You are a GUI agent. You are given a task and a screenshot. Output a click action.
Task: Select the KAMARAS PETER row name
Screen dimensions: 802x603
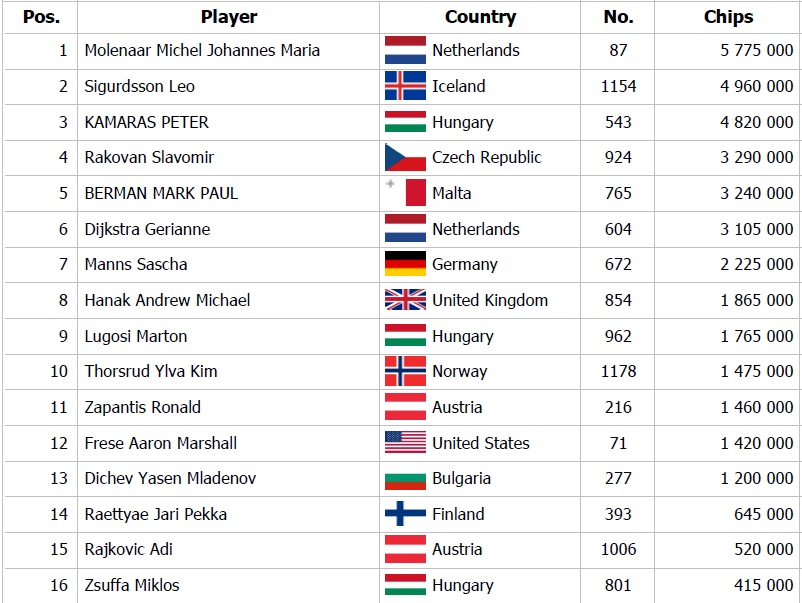[x=146, y=122]
